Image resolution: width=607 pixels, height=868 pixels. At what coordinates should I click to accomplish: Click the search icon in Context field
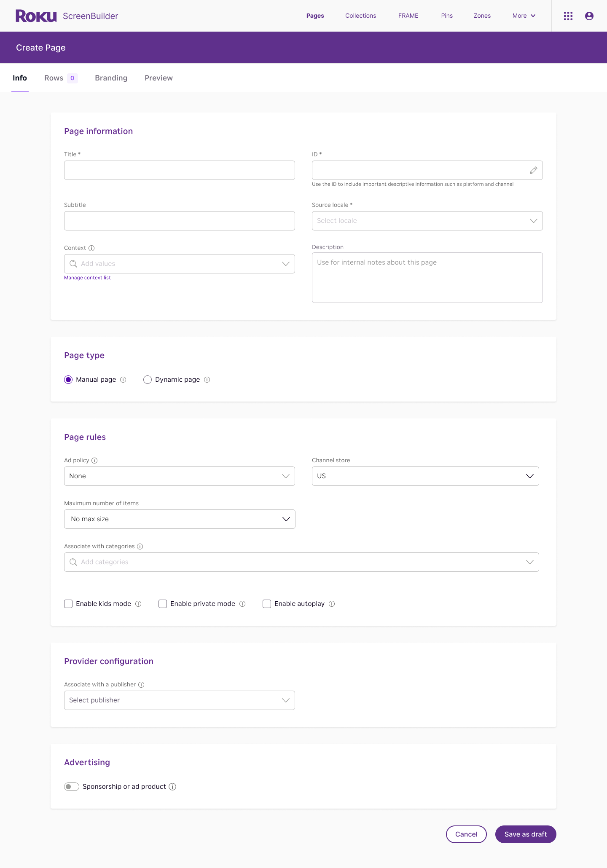[x=73, y=264]
